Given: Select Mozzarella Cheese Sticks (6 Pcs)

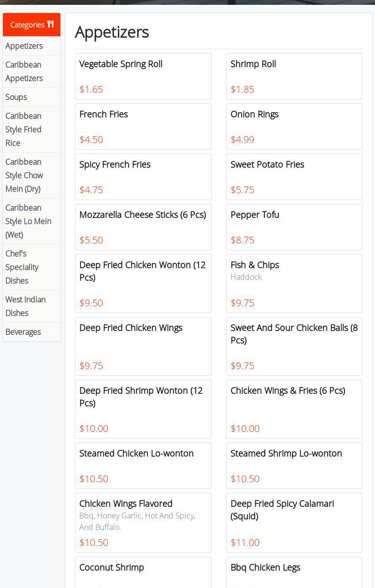Looking at the screenshot, I should point(143,227).
